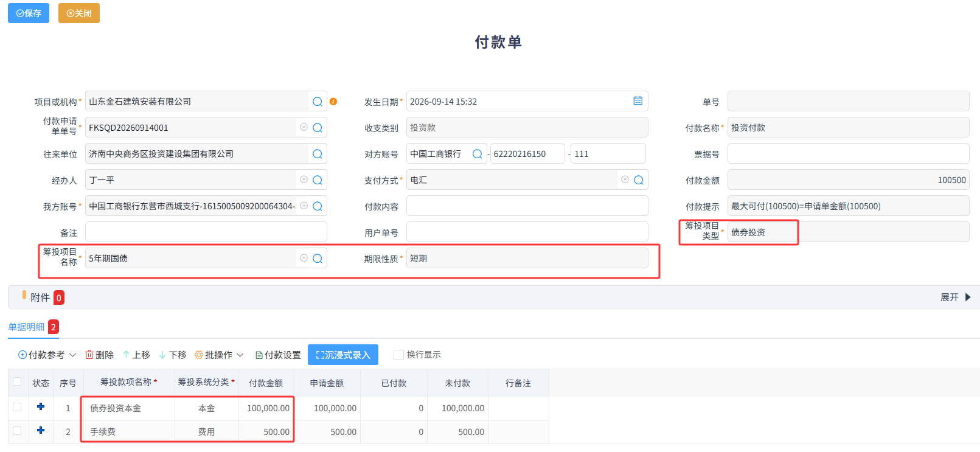This screenshot has width=980, height=452.
Task: Click the 债券投资本金 cell
Action: pyautogui.click(x=129, y=408)
